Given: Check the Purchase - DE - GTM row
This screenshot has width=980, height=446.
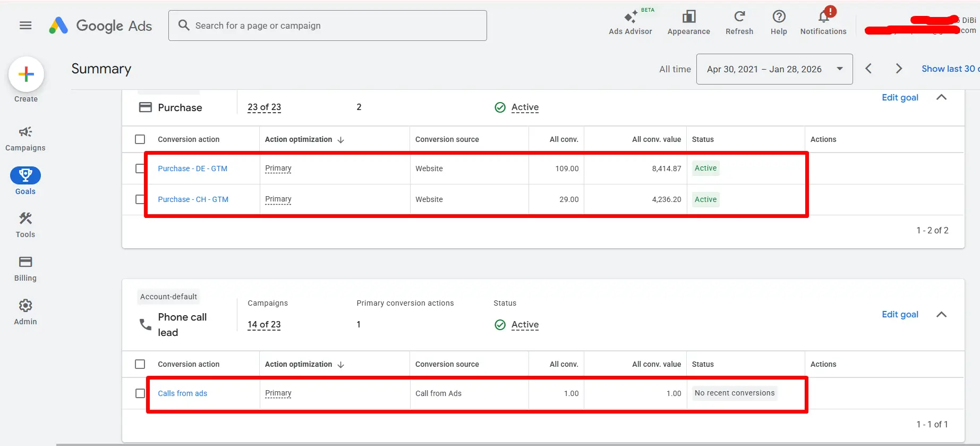Looking at the screenshot, I should [x=140, y=169].
